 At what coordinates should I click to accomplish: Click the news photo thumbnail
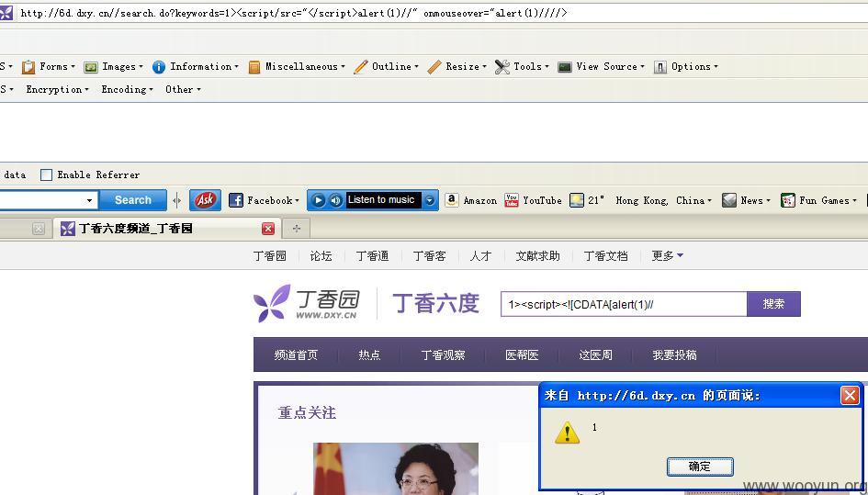point(396,468)
